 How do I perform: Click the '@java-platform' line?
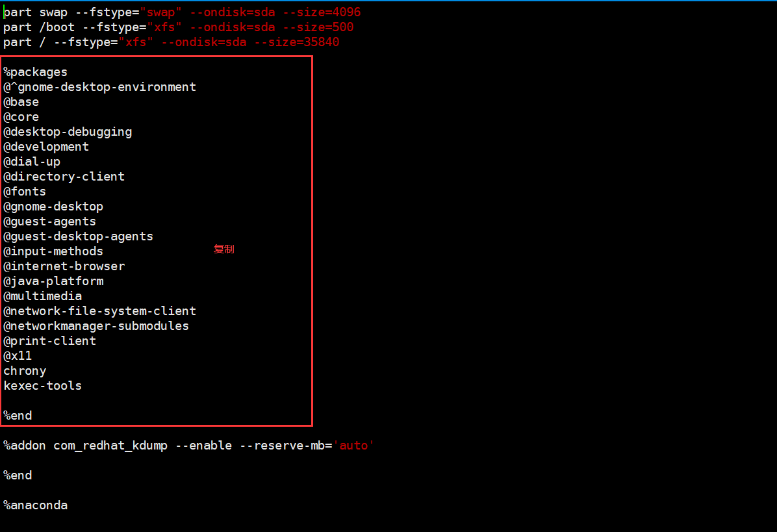[x=53, y=281]
